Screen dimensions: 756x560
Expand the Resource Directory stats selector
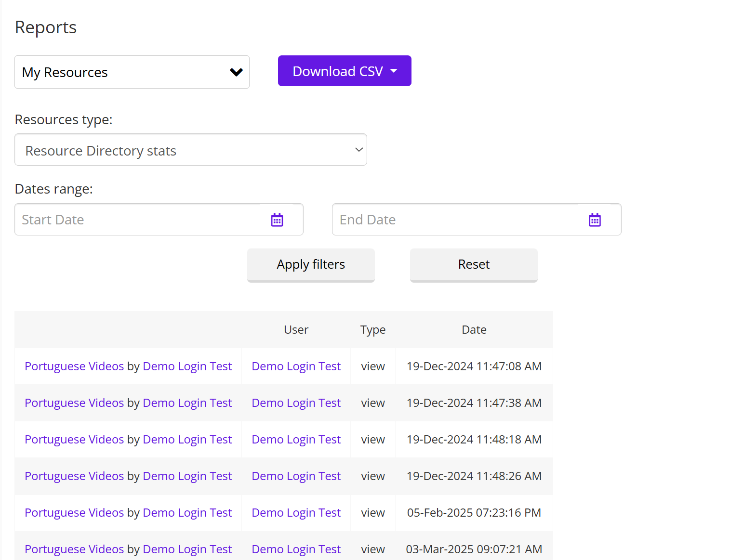pos(190,150)
